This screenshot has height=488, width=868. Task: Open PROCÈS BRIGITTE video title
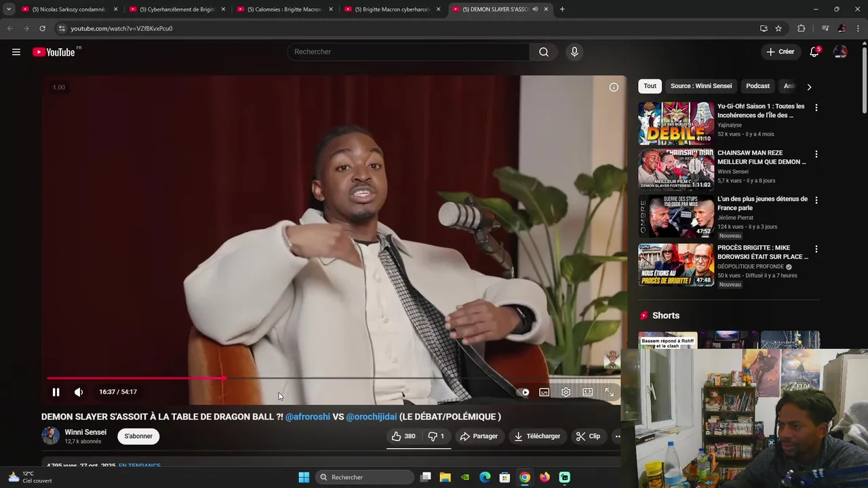coord(763,252)
